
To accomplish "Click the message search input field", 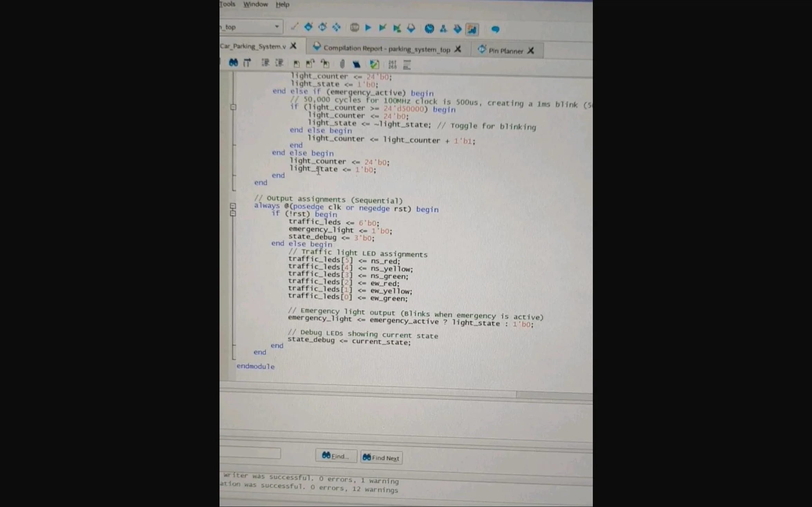I will pos(250,453).
